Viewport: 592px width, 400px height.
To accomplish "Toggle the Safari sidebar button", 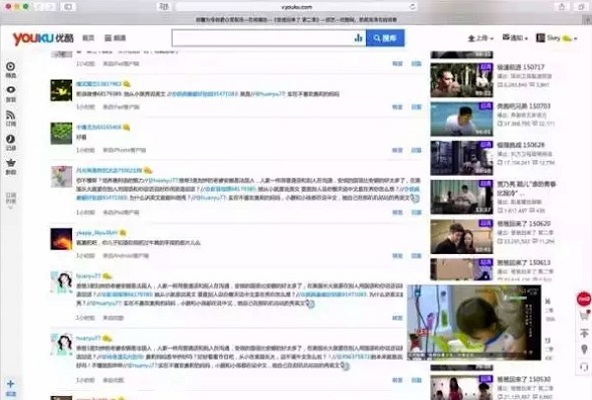I will [68, 7].
